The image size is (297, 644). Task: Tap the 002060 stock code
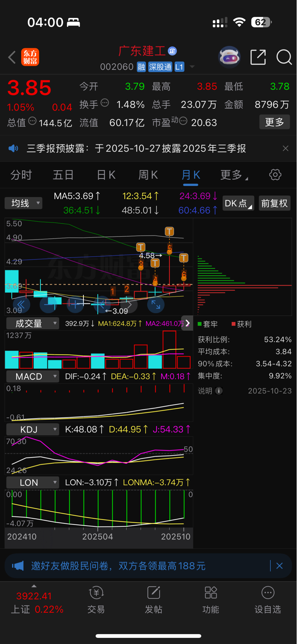(117, 67)
